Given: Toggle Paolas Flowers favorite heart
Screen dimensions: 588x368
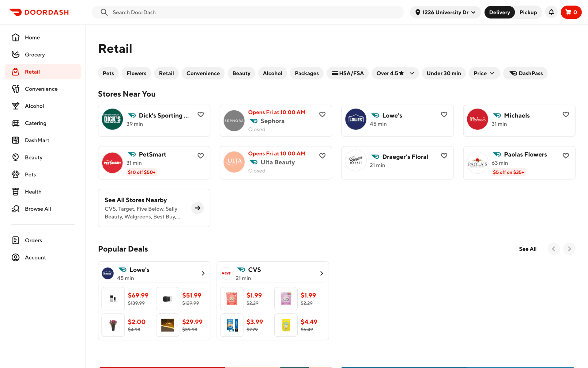Looking at the screenshot, I should tap(566, 156).
